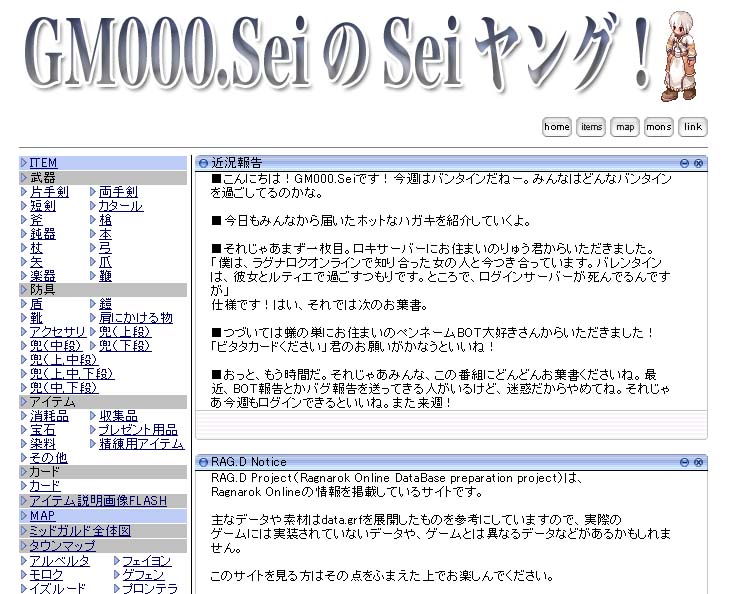Open the 鎧 armor link
This screenshot has width=729, height=594.
pyautogui.click(x=105, y=304)
